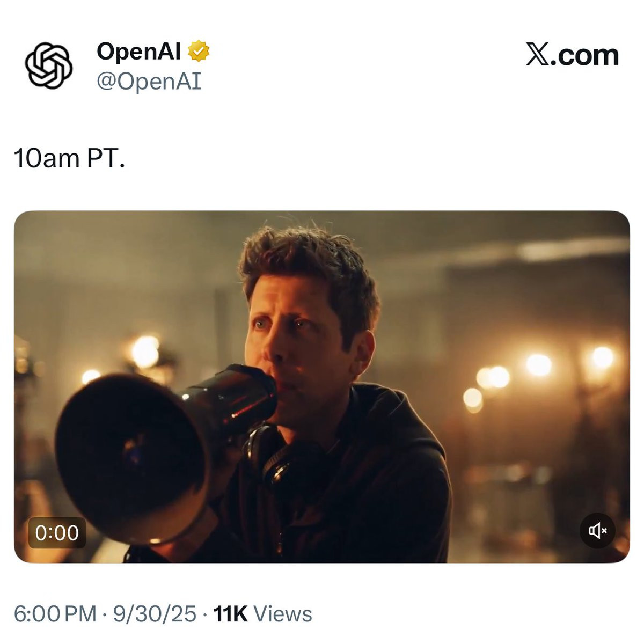
Task: Click the X glyph in X.com logo
Action: [x=537, y=55]
